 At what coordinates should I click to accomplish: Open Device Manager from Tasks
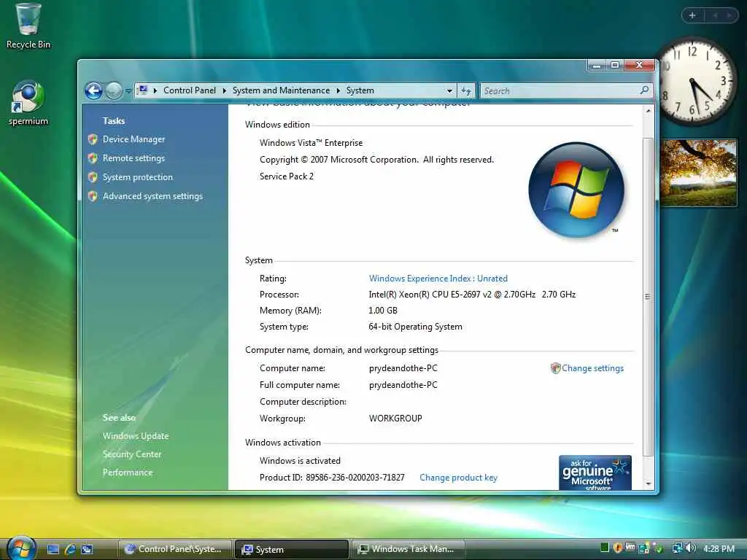click(x=134, y=139)
